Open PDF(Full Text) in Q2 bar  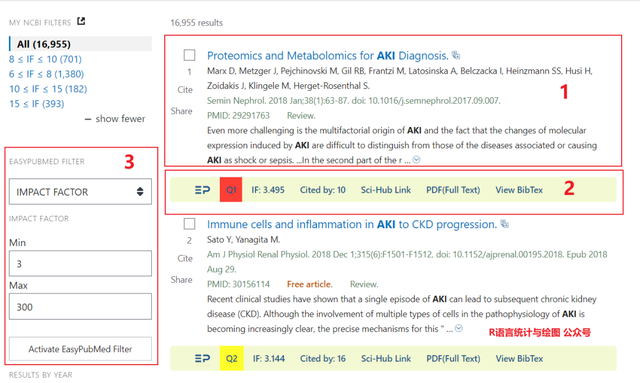pyautogui.click(x=453, y=359)
